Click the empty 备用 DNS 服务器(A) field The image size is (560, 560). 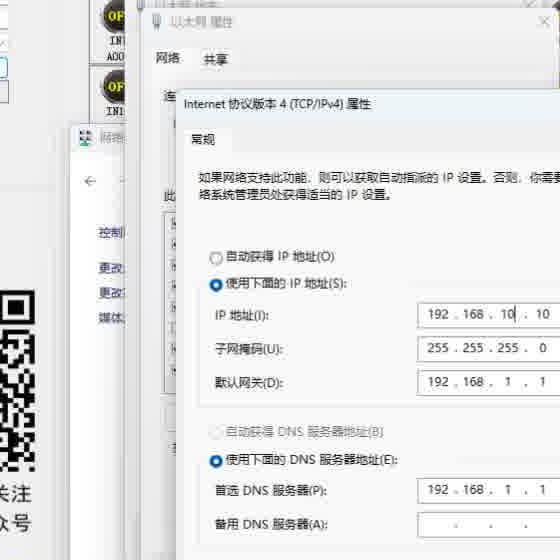point(488,525)
